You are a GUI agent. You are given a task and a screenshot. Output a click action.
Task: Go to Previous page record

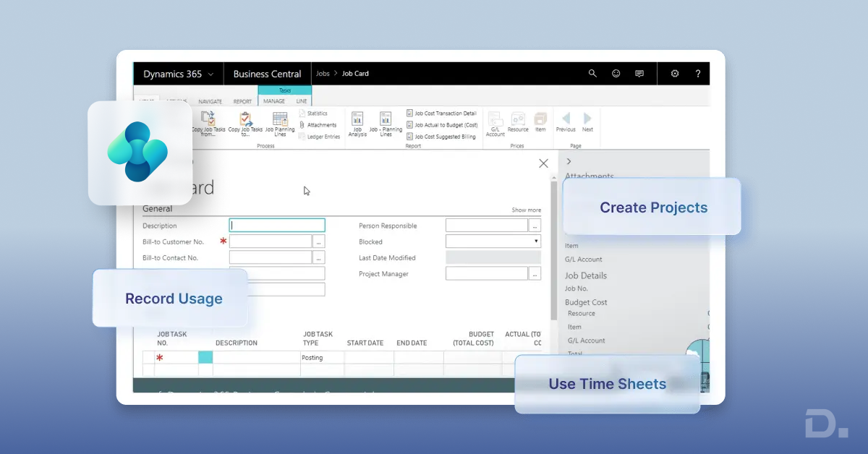tap(566, 122)
